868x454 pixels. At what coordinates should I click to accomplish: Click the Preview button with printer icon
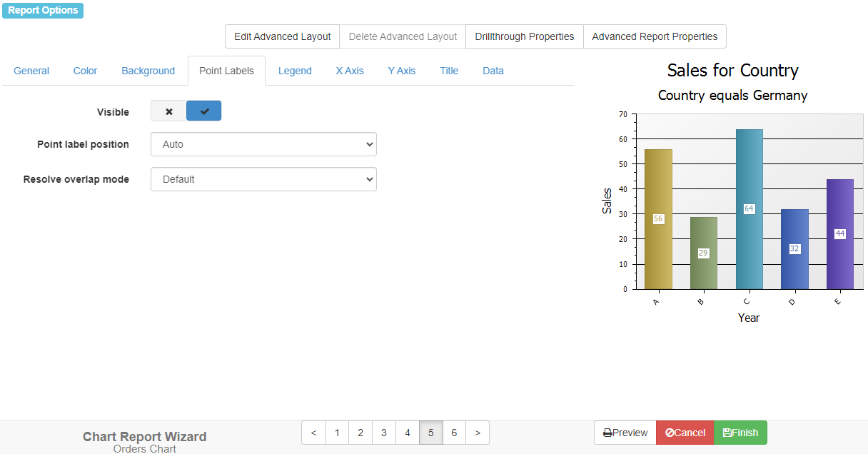point(625,433)
